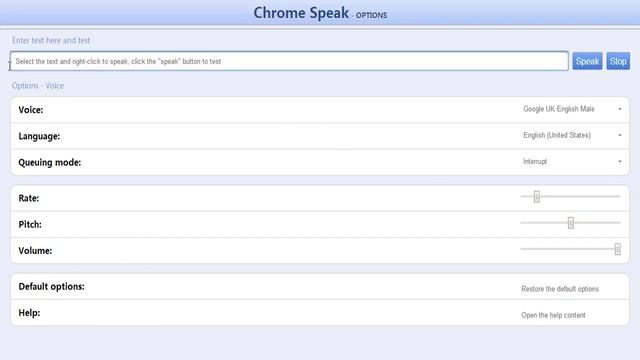The image size is (640, 360).
Task: Click the Volume slider handle
Action: (x=618, y=249)
